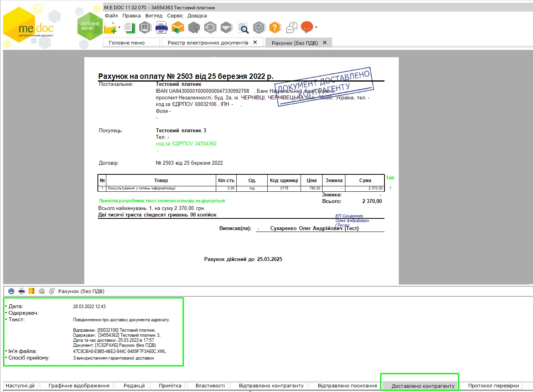The image size is (533, 392).
Task: Click contract text № 2503 від 25 березня 2022
Action: pos(189,163)
